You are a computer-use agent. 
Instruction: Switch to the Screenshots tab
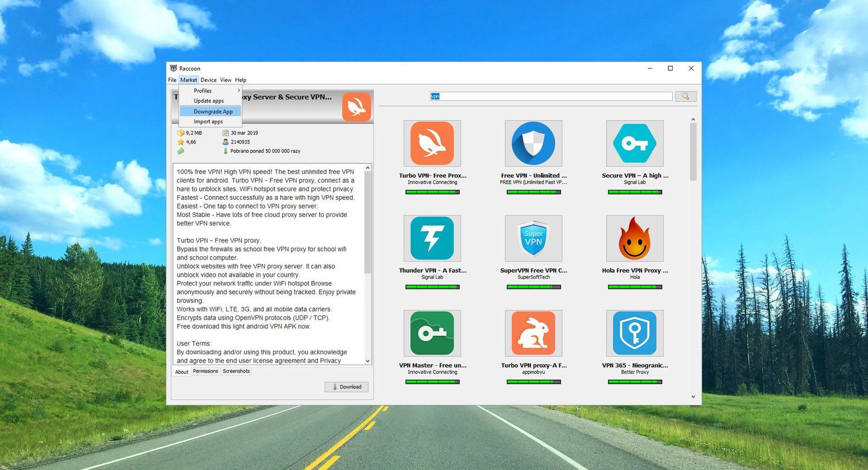click(236, 371)
